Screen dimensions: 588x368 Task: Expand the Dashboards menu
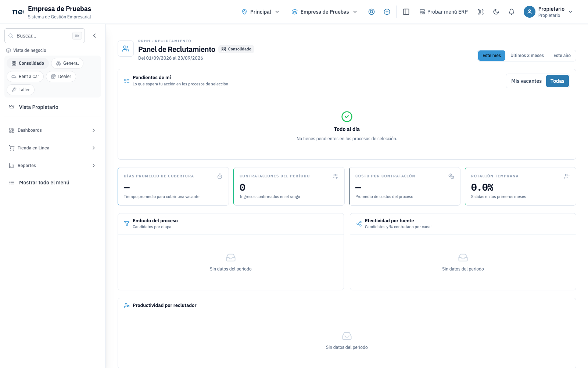(x=53, y=130)
